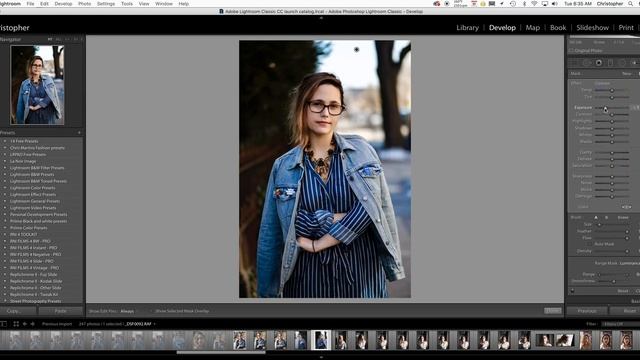
Task: Expand Street Photography Presets folder
Action: pyautogui.click(x=5, y=301)
